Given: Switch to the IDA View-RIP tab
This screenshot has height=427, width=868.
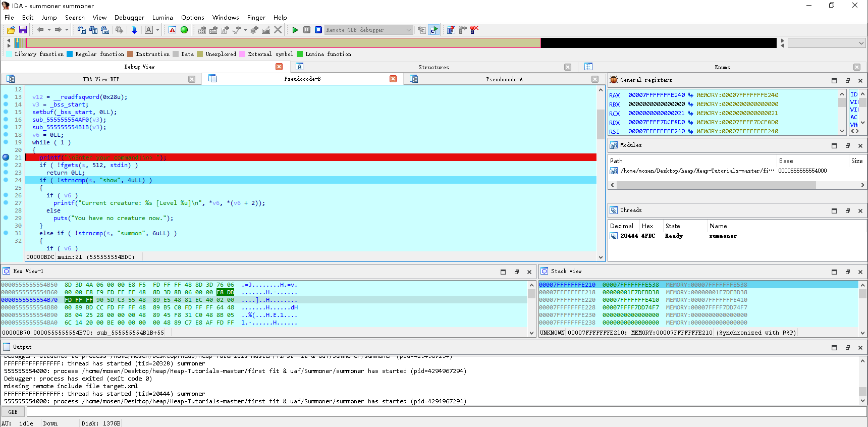Looking at the screenshot, I should [x=101, y=79].
